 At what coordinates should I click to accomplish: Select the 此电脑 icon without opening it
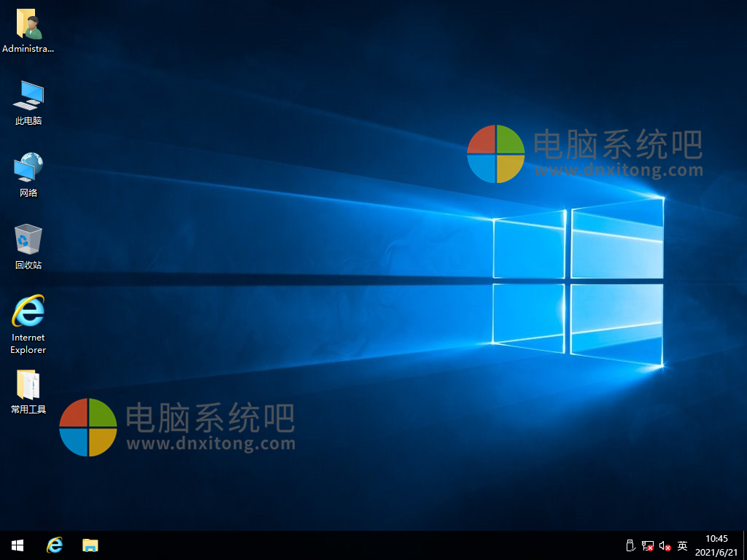tap(28, 95)
